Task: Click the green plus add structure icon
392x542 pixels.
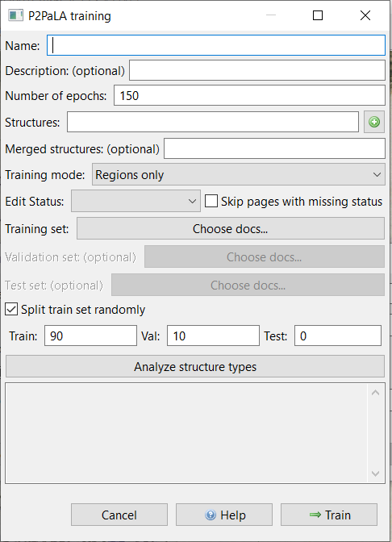Action: tap(374, 122)
